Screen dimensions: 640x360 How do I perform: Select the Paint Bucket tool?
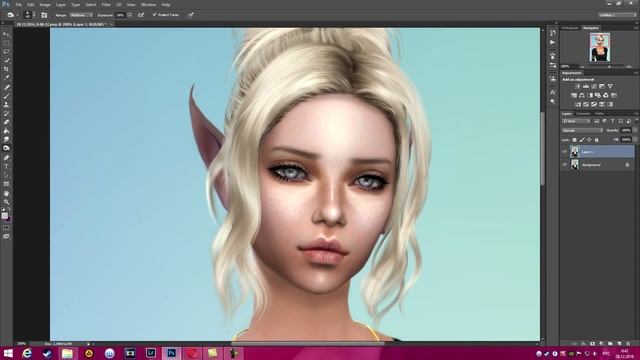(6, 131)
